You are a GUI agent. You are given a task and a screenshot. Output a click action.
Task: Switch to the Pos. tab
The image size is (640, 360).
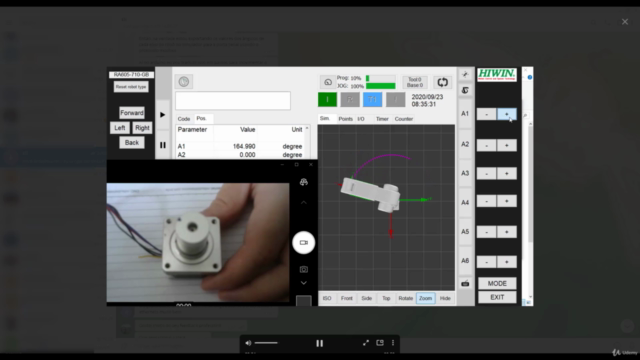point(202,118)
